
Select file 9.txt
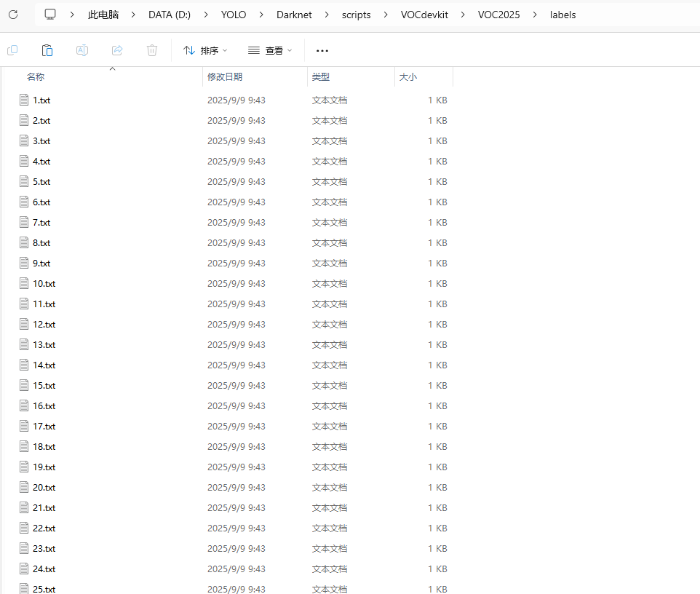41,264
